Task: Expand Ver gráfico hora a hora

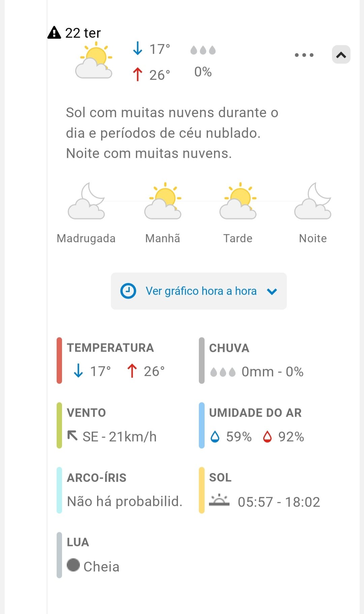Action: tap(201, 291)
